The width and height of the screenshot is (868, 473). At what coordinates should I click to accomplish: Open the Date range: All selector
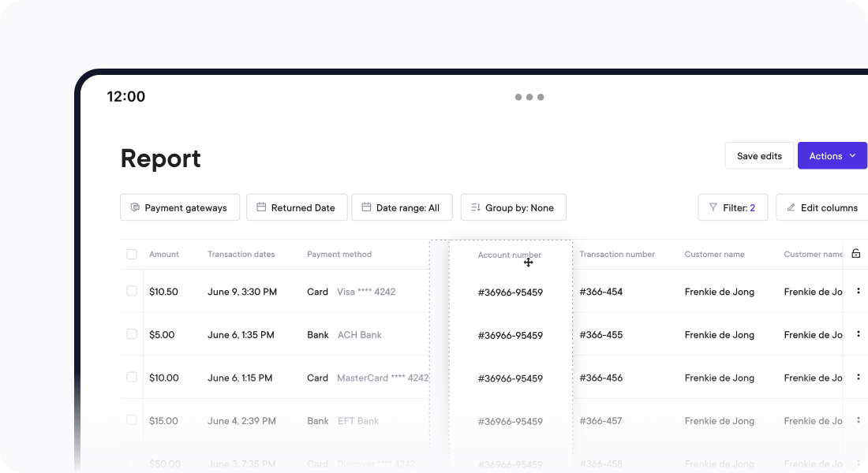pos(402,207)
